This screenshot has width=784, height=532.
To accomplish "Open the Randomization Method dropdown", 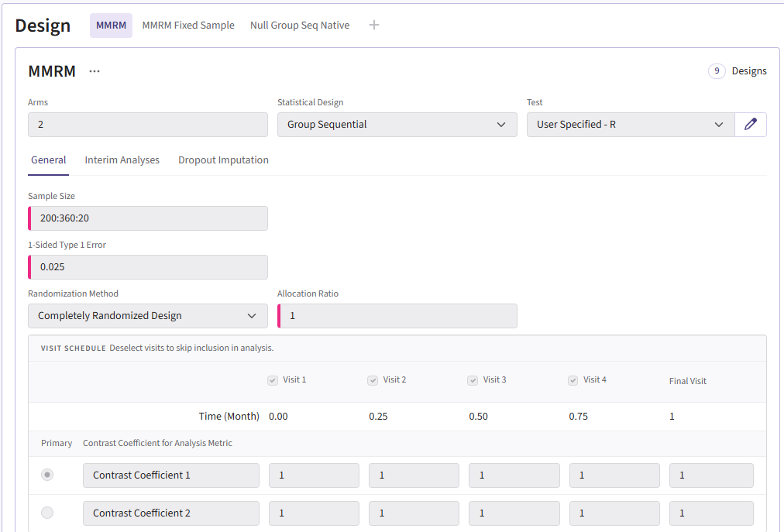I will 147,316.
